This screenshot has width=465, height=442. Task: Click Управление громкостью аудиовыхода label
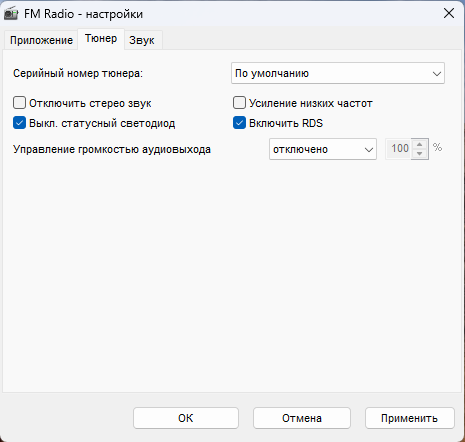click(x=112, y=149)
